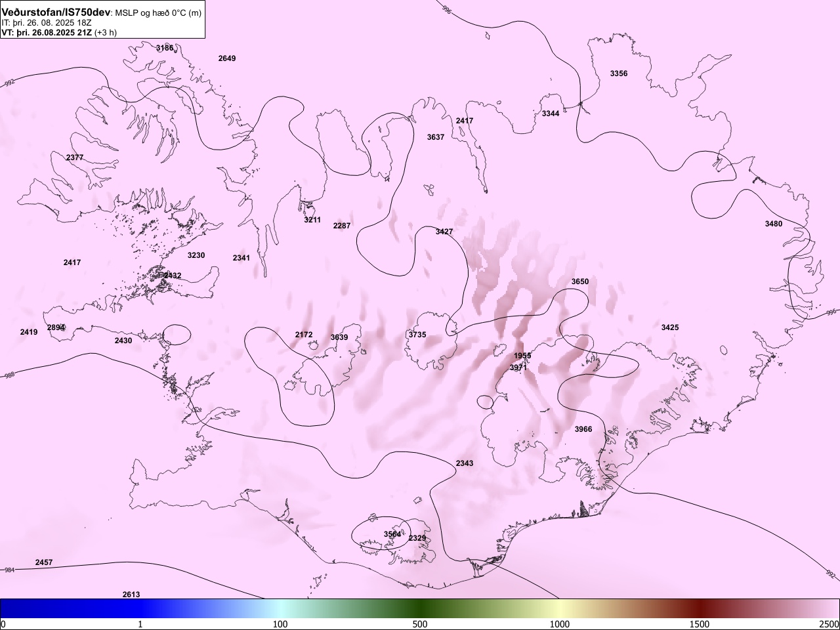Click the map title Veðurstofan/IS750dev

pos(56,12)
